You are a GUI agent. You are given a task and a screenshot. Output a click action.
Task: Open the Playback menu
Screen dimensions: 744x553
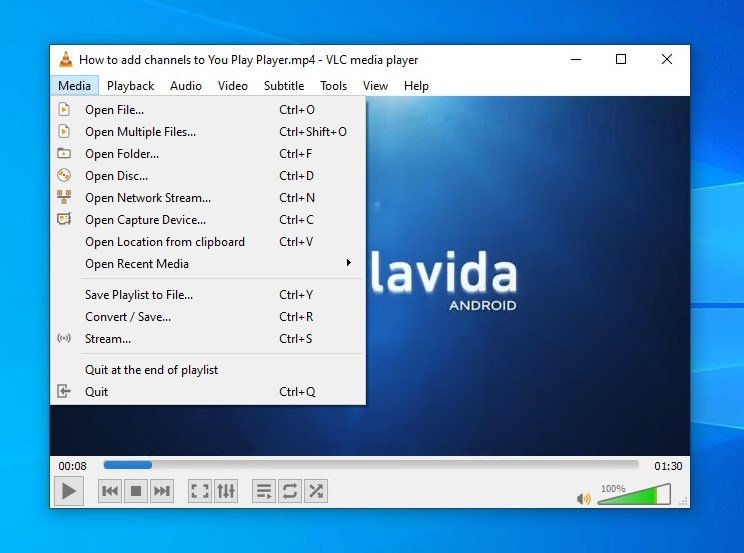pos(130,86)
